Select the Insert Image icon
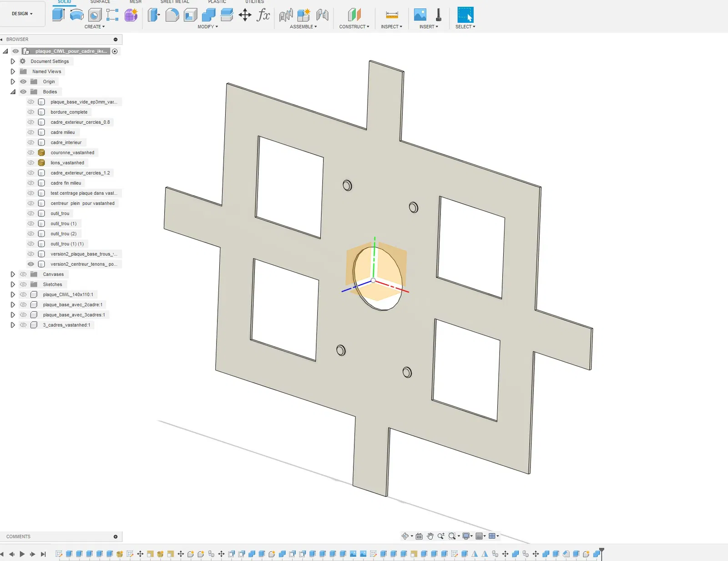 click(420, 15)
